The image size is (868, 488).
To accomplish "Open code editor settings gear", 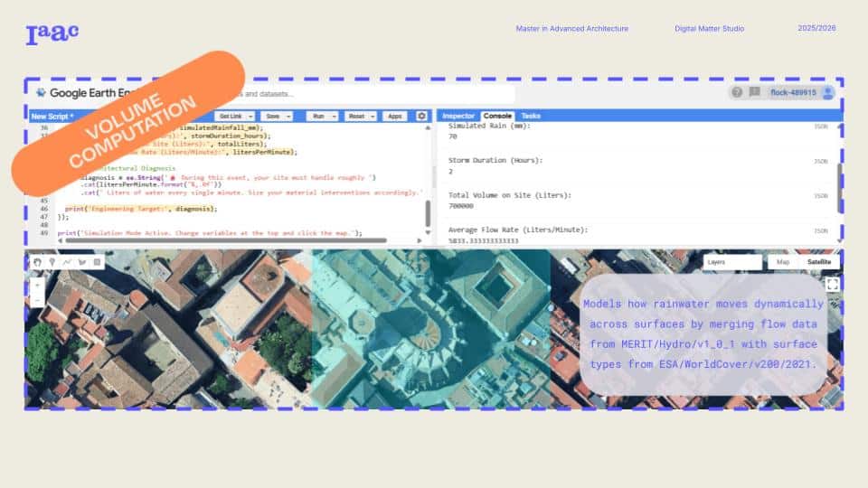I will [421, 116].
